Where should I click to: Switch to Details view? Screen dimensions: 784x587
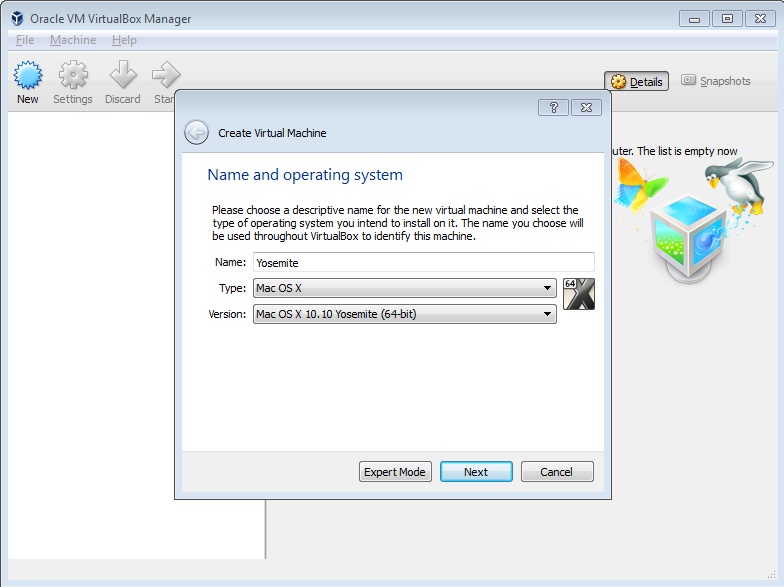pos(636,82)
